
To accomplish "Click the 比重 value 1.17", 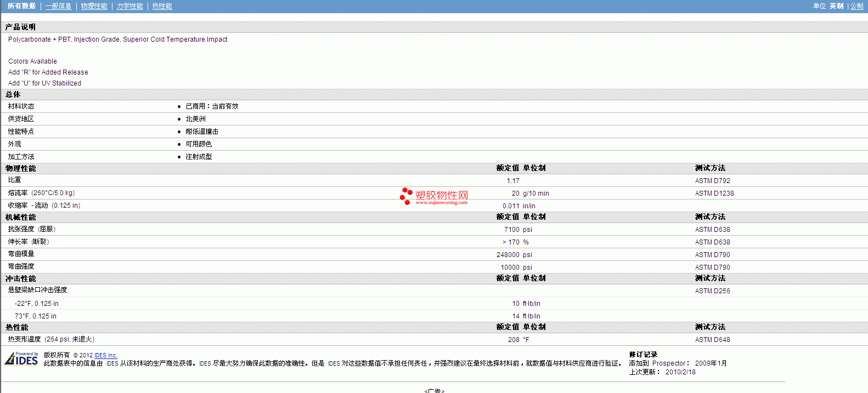I will (512, 181).
